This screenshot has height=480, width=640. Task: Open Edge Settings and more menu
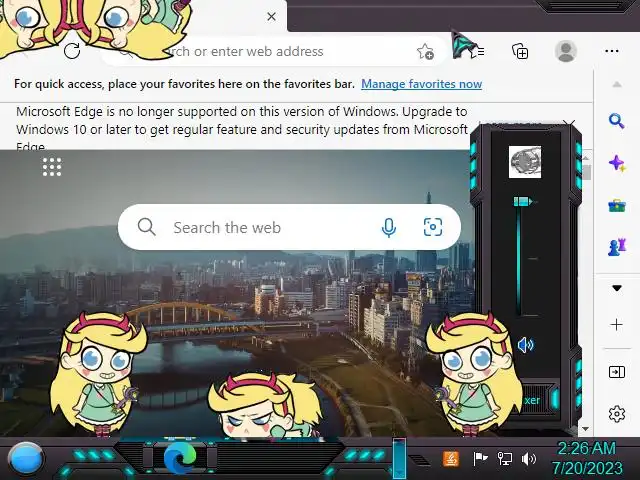(612, 51)
